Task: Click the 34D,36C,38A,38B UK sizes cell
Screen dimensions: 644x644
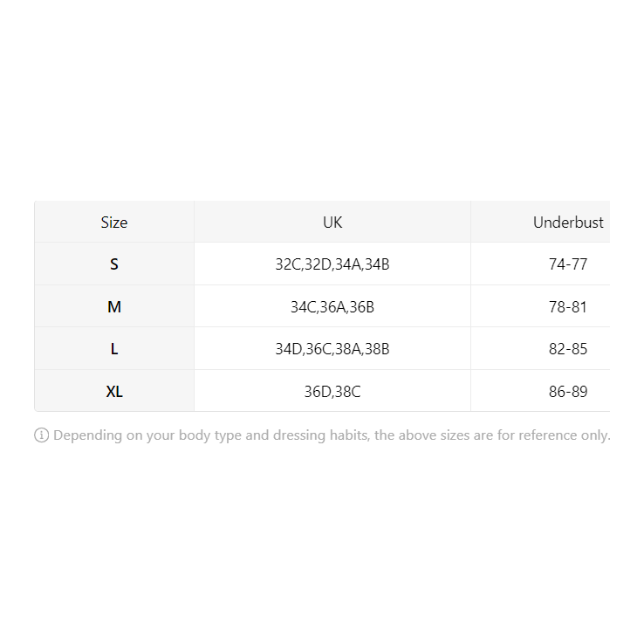Action: click(x=332, y=349)
